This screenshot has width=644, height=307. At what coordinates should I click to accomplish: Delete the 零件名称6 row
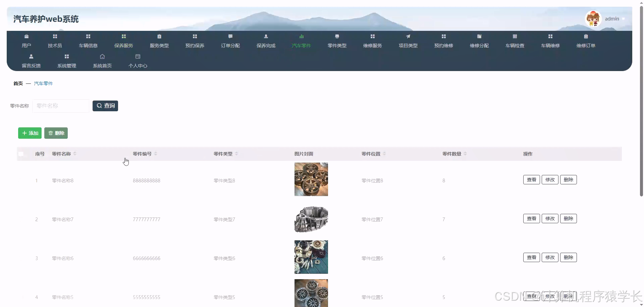[x=569, y=257]
